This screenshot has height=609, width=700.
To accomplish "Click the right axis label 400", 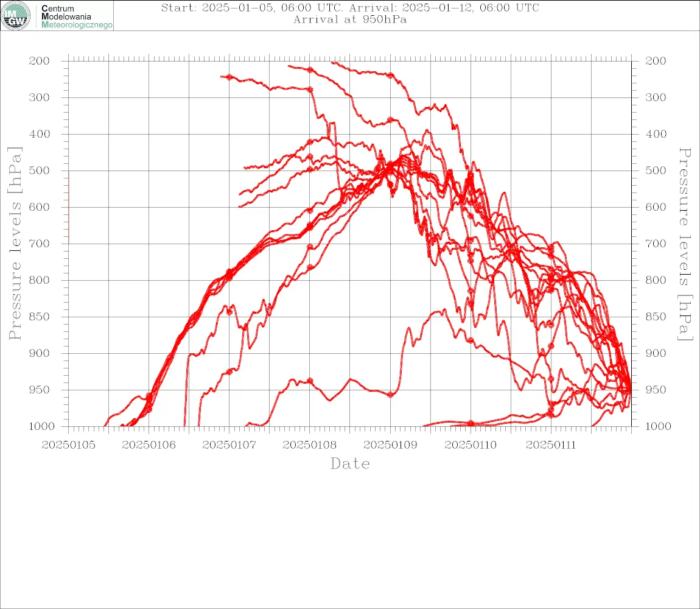I will 656,134.
